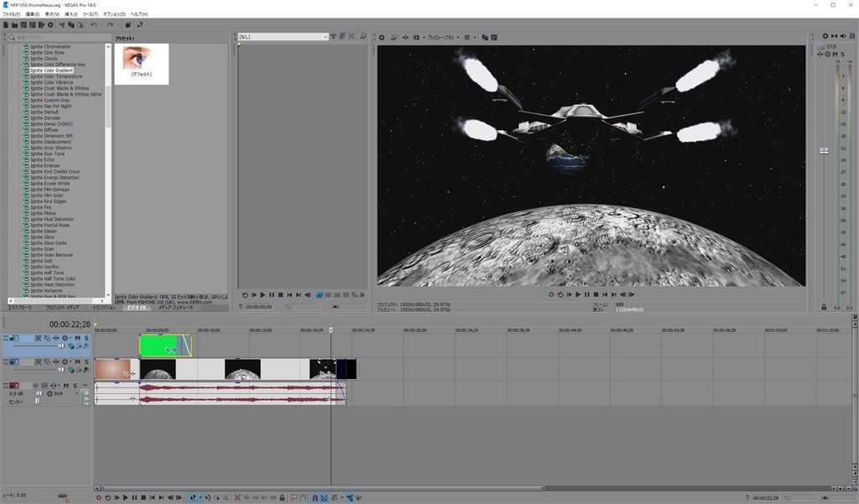
Task: Click the New project icon in main toolbar
Action: (6, 24)
